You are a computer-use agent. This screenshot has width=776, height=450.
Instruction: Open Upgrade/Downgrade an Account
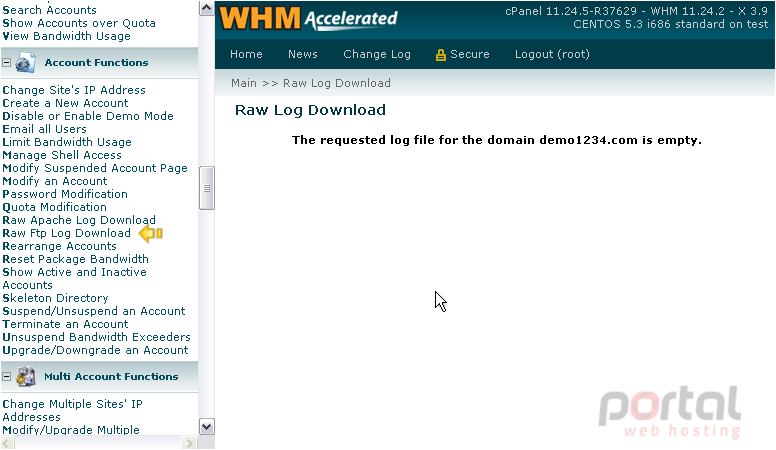(96, 350)
